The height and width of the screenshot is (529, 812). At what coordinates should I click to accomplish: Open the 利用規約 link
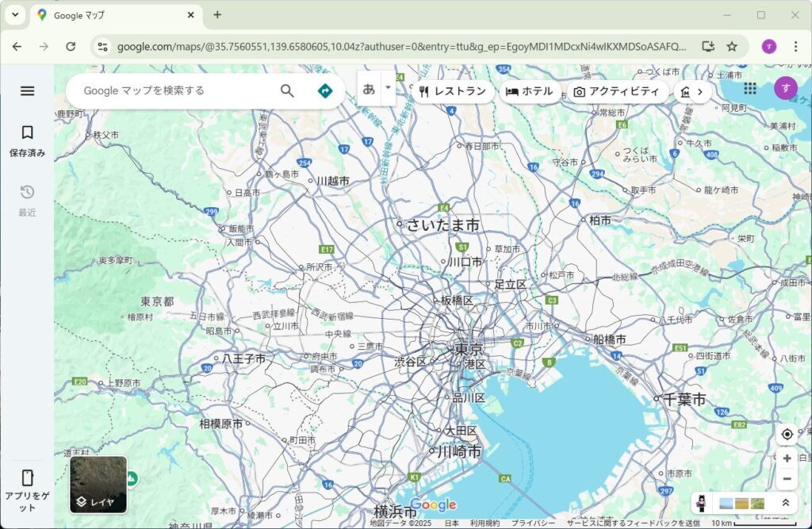tap(485, 523)
